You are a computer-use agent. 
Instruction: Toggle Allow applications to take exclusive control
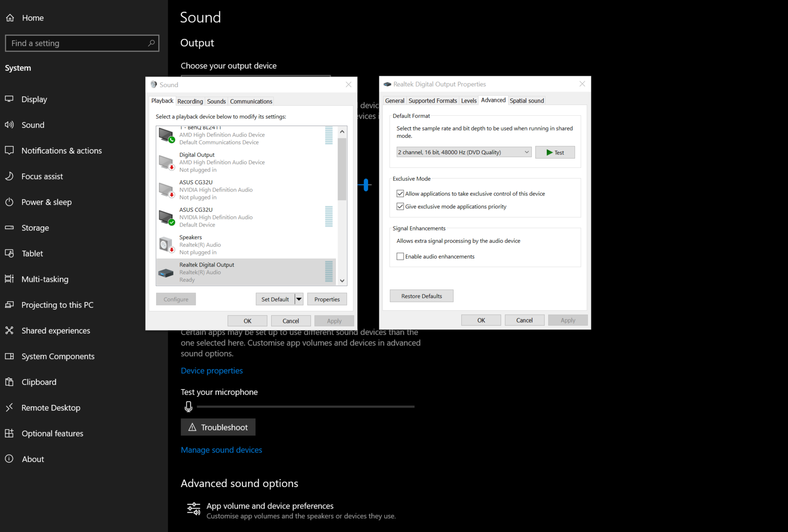[x=400, y=194]
